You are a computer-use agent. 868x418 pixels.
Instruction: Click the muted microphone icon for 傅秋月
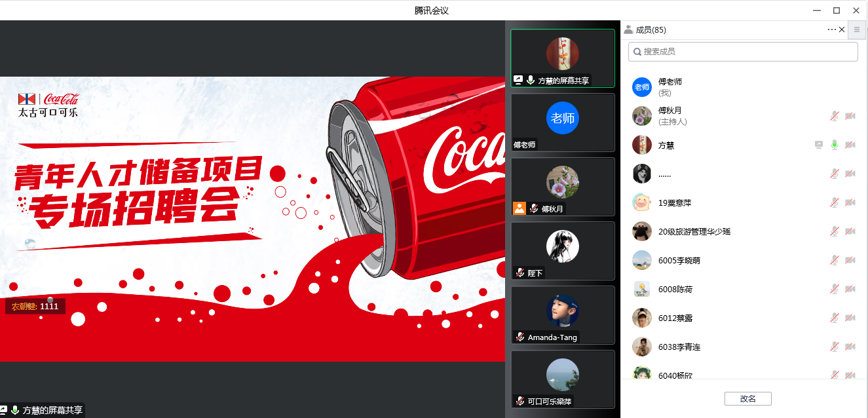click(x=834, y=116)
